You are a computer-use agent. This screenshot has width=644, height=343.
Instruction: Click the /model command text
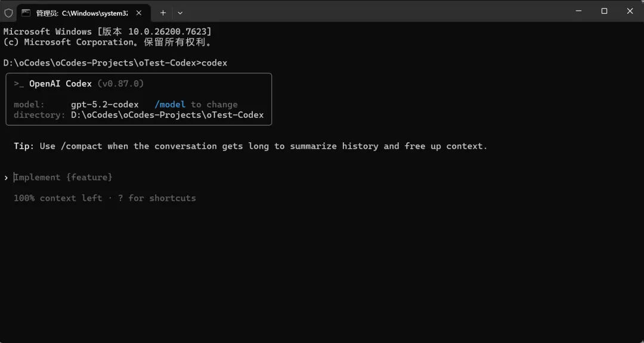pos(170,105)
